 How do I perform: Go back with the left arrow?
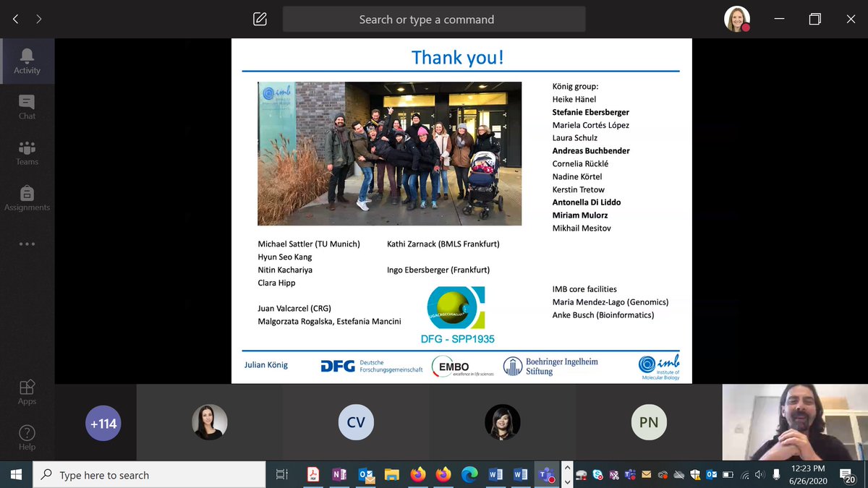click(x=16, y=20)
